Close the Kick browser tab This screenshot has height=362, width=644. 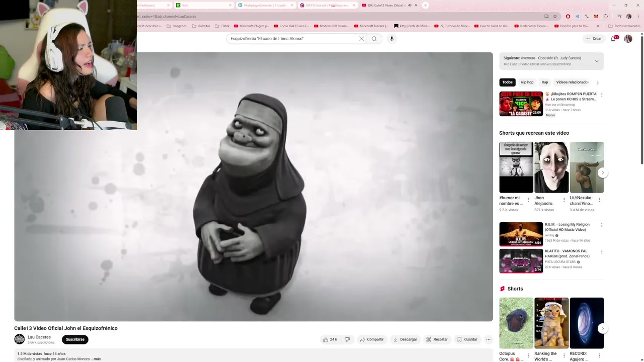point(230,5)
